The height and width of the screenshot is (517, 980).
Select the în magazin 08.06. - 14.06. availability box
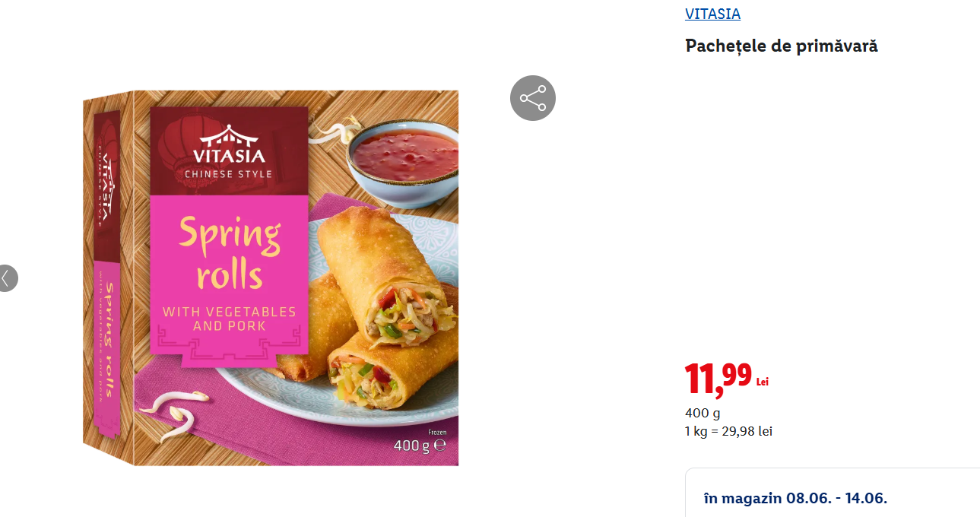tap(833, 493)
